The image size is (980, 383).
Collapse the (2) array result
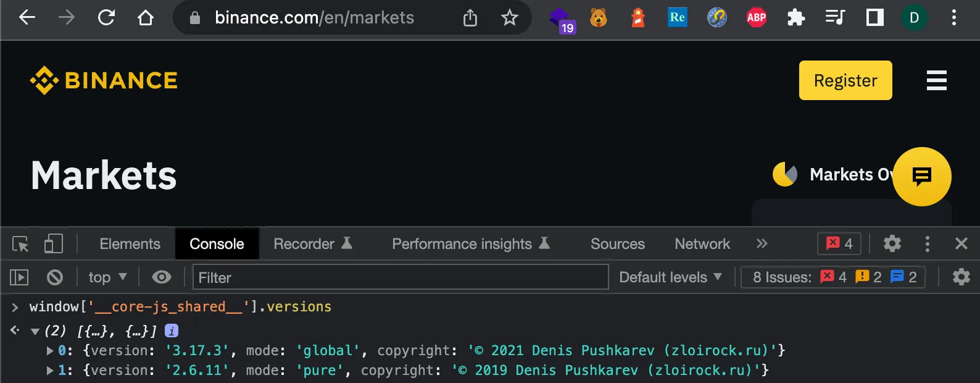[35, 332]
